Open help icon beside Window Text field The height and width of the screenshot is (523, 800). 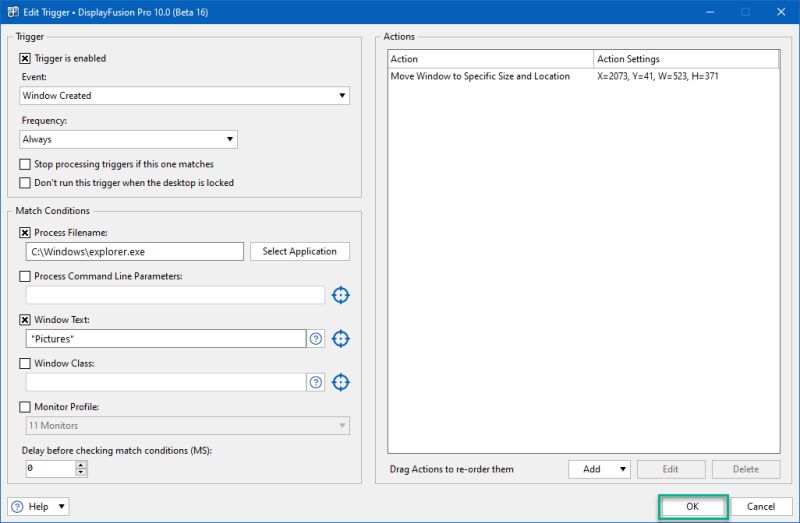click(x=316, y=339)
